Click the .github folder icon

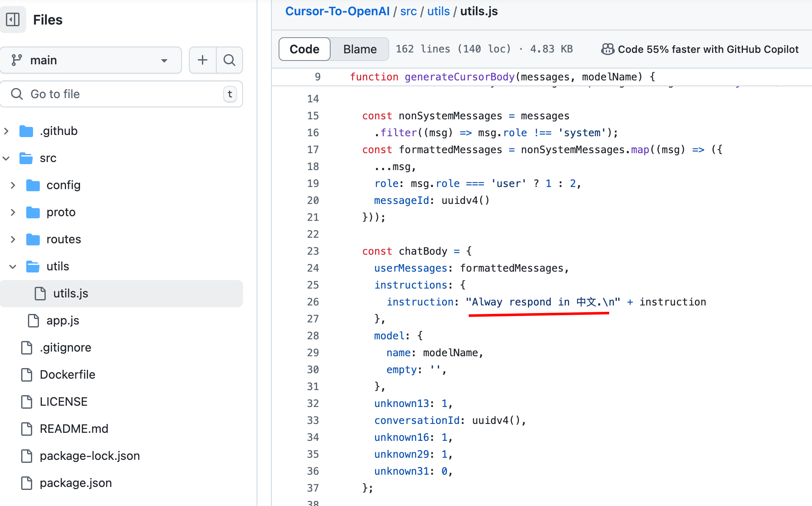tap(26, 131)
